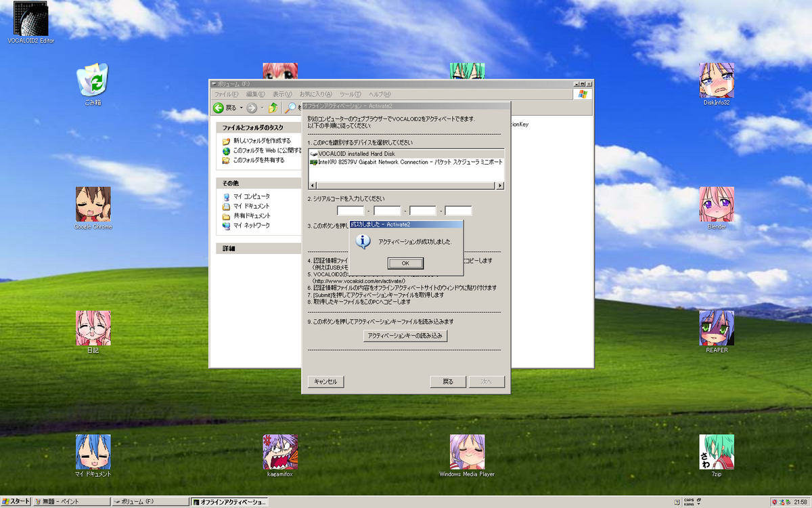
Task: Click the 戻る button in activation wizard
Action: point(448,381)
